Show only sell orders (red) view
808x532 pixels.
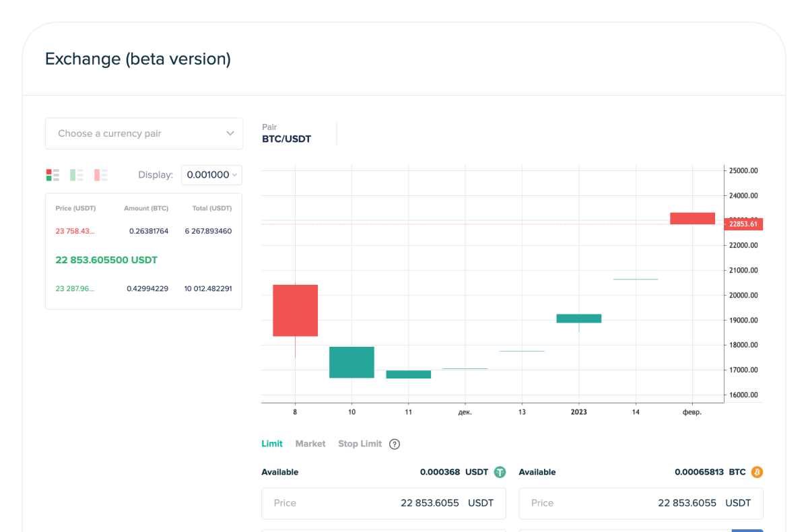pos(101,175)
